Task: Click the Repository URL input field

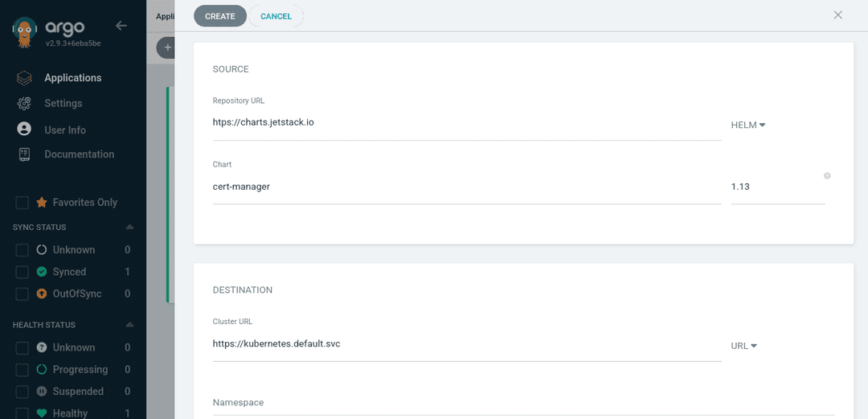Action: tap(466, 123)
